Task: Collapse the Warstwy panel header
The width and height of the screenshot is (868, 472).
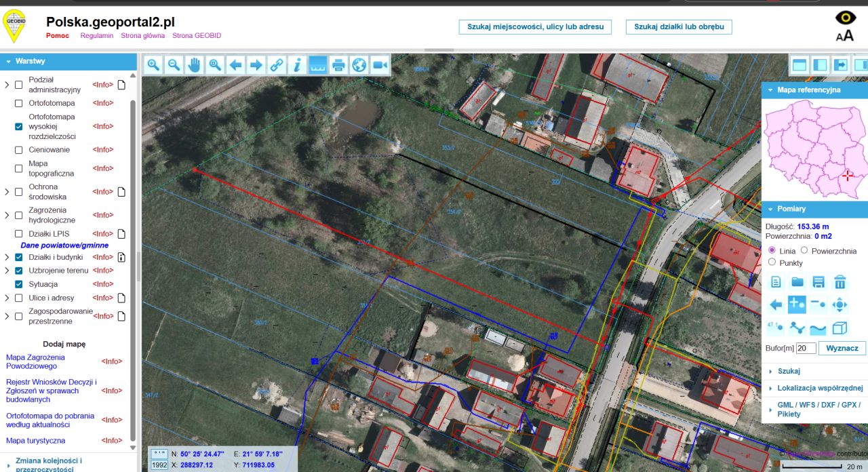Action: [x=68, y=61]
